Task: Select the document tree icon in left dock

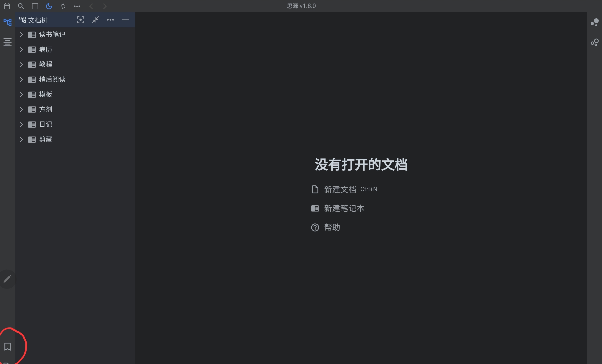Action: (7, 22)
